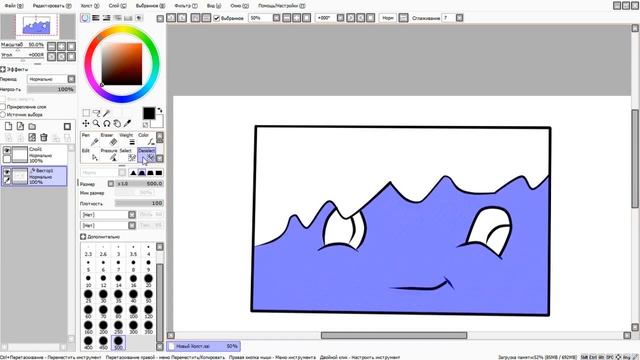The image size is (640, 360).
Task: Delete the selected layer with trash icon
Action: (x=44, y=138)
